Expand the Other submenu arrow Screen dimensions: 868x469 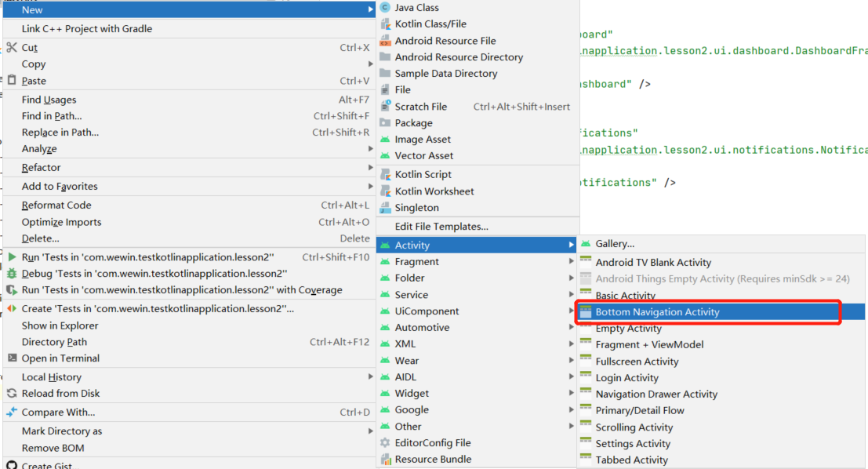coord(571,426)
